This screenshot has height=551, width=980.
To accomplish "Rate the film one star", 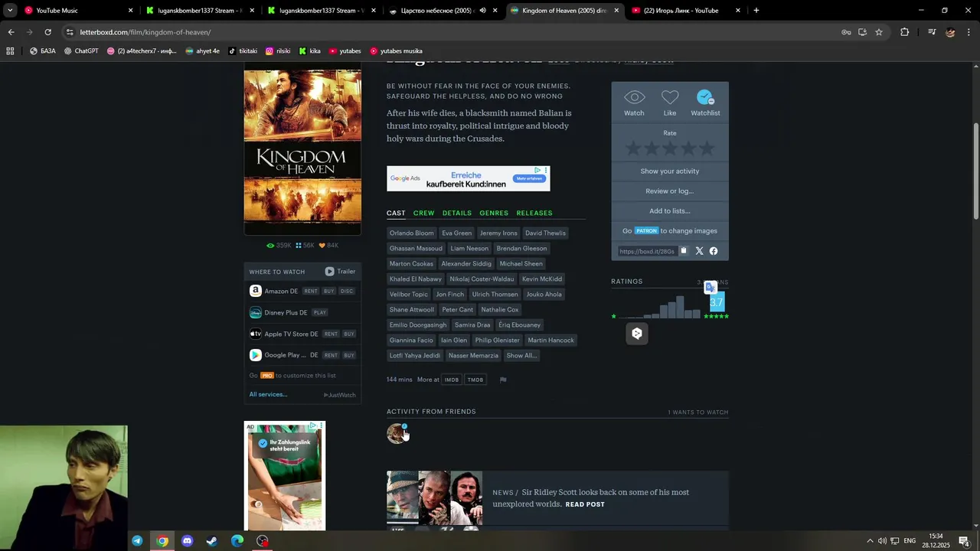I will (633, 148).
